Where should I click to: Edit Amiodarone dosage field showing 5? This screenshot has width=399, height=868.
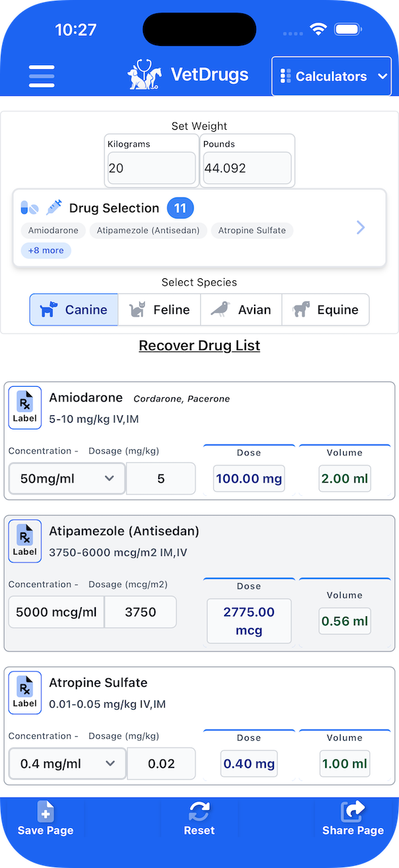click(161, 479)
